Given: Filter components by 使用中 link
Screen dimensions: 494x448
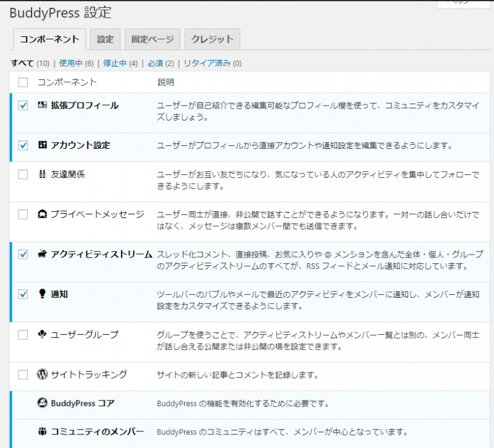Looking at the screenshot, I should tap(71, 63).
